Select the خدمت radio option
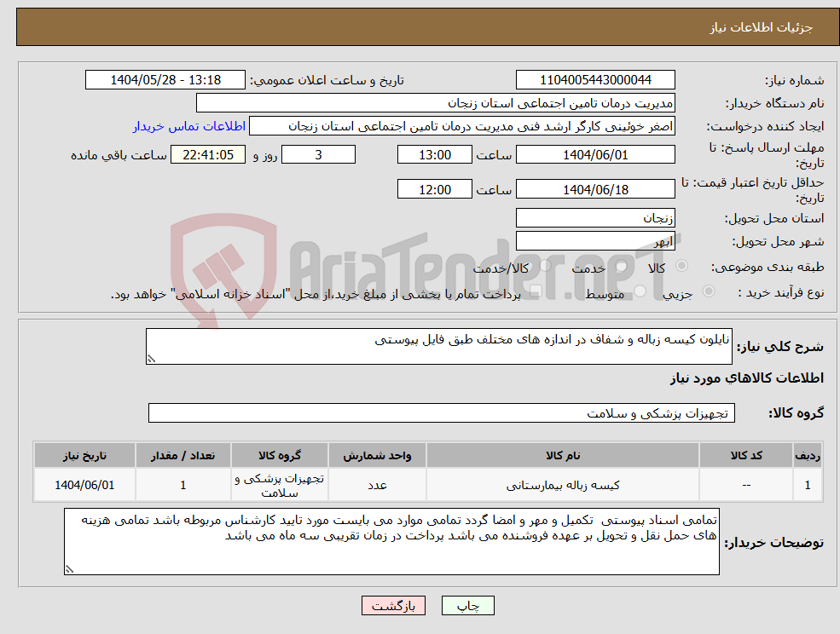 621,266
